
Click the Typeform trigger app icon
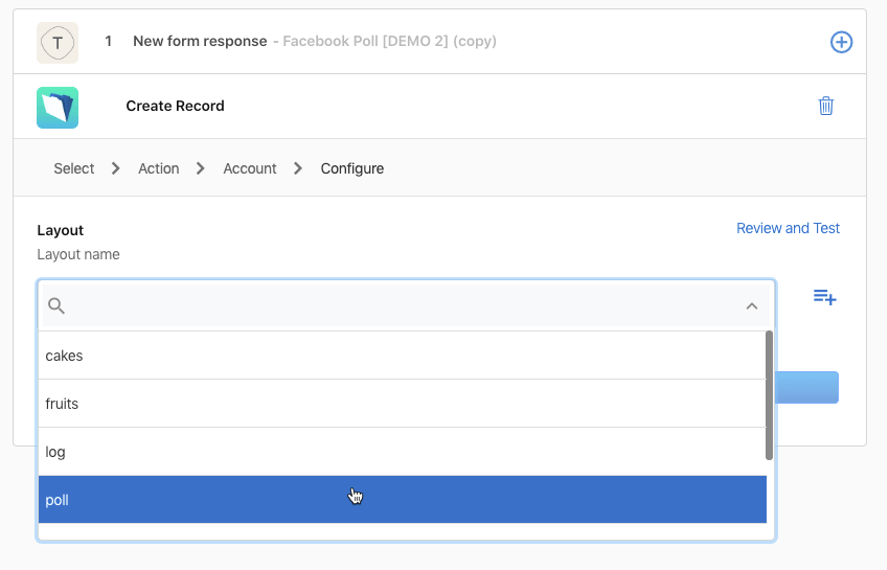click(57, 42)
